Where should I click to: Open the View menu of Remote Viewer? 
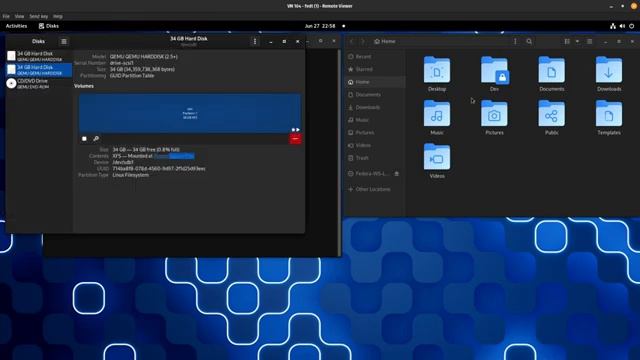19,16
